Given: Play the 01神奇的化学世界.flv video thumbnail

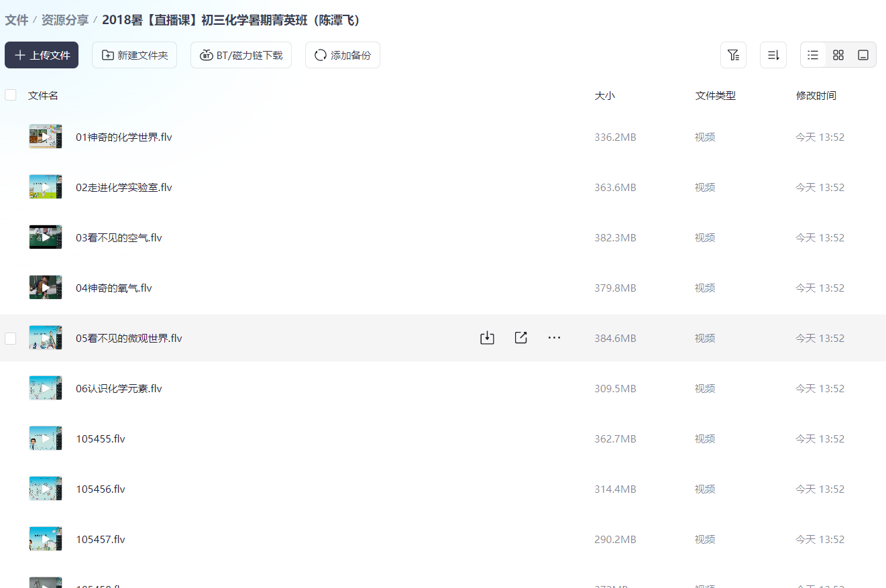Looking at the screenshot, I should 46,137.
